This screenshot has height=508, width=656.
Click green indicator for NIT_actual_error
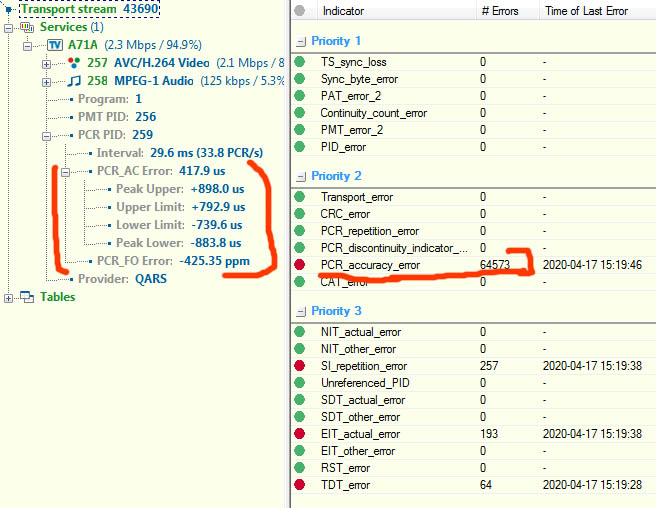300,332
